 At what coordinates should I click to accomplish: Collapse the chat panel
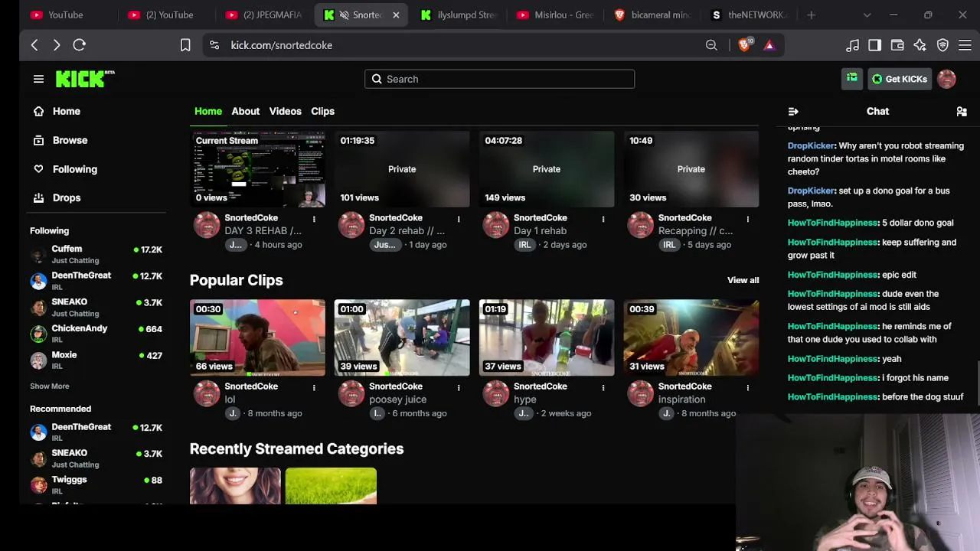793,111
